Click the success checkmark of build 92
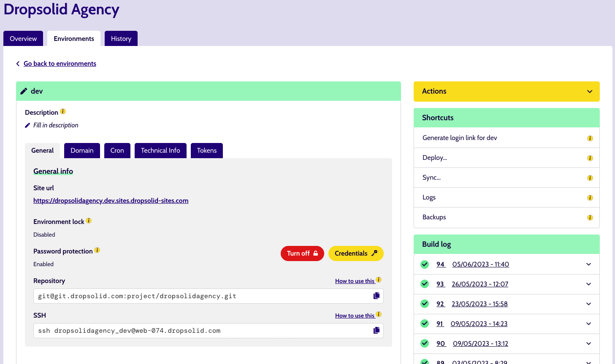This screenshot has width=615, height=364. (x=425, y=304)
